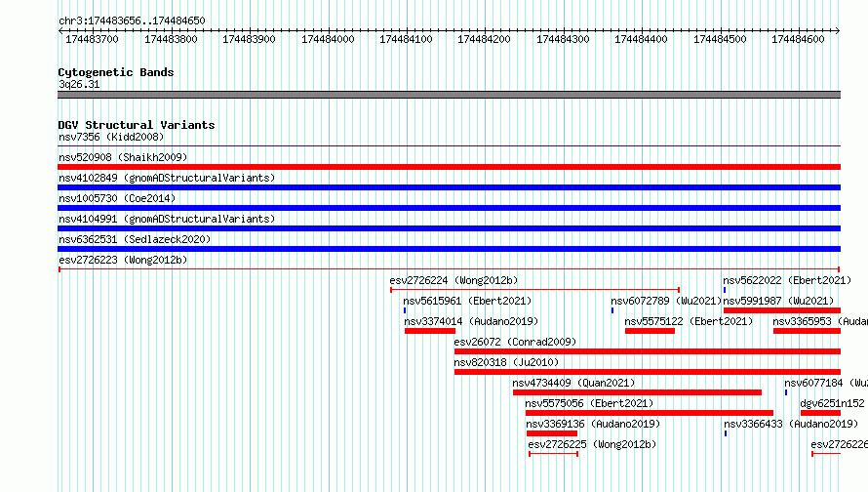This screenshot has width=868, height=492.
Task: Select esv26072 (Conrad2009) label
Action: pos(515,342)
